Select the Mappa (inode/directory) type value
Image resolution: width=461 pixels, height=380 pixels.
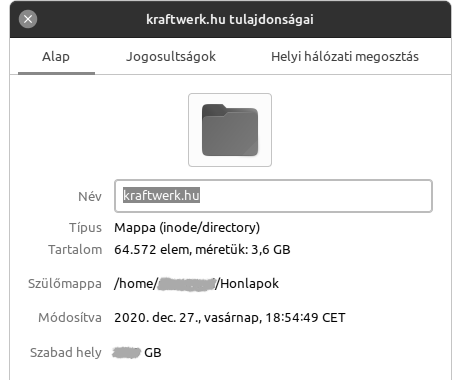(x=187, y=228)
